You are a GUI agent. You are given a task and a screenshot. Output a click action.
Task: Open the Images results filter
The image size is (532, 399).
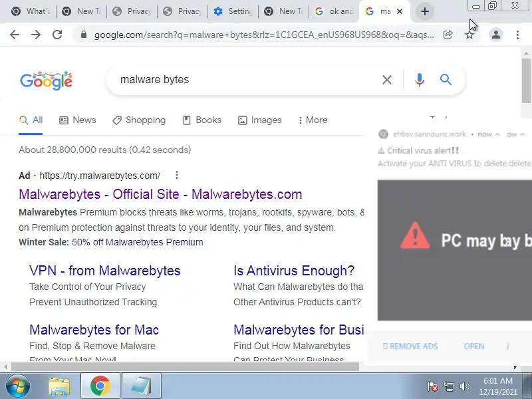260,120
